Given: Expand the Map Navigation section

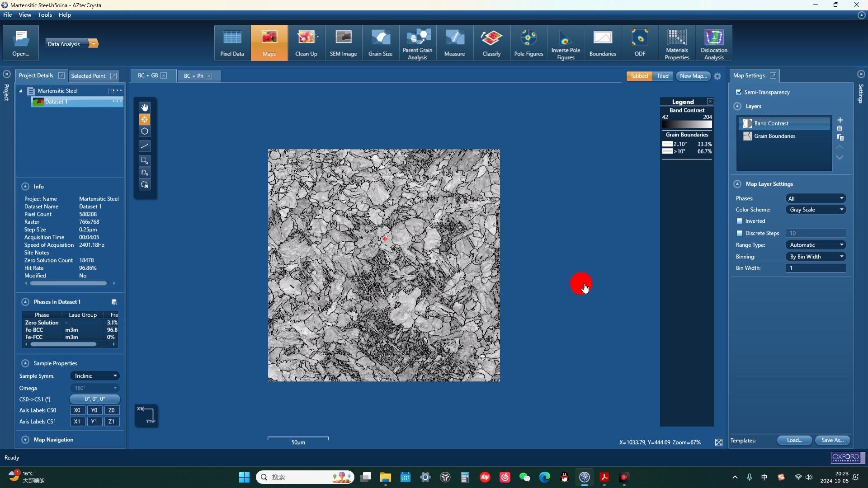Looking at the screenshot, I should (25, 440).
